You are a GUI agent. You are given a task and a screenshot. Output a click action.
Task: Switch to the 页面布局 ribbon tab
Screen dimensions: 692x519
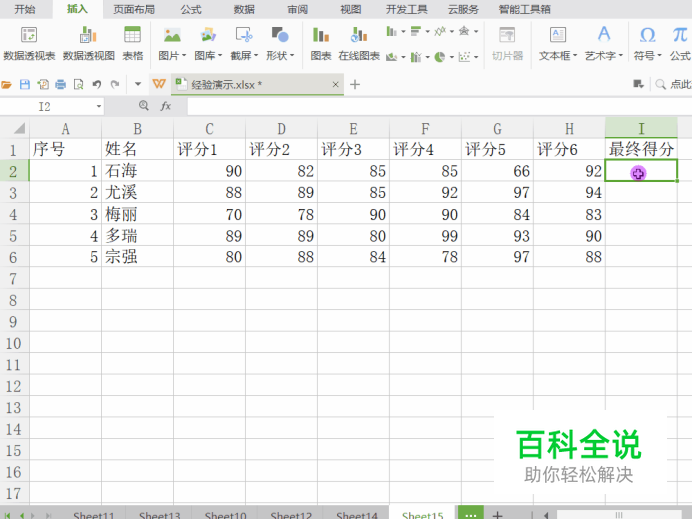[134, 9]
